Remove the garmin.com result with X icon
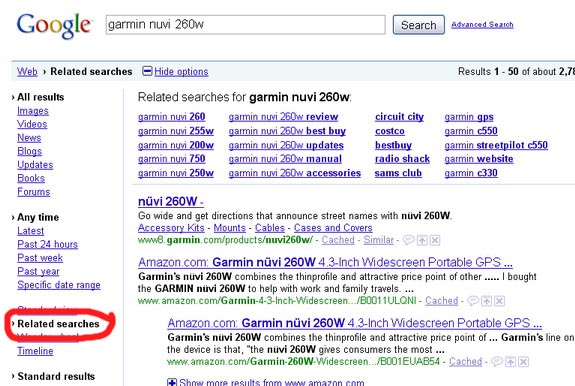This screenshot has height=386, width=575. (435, 240)
